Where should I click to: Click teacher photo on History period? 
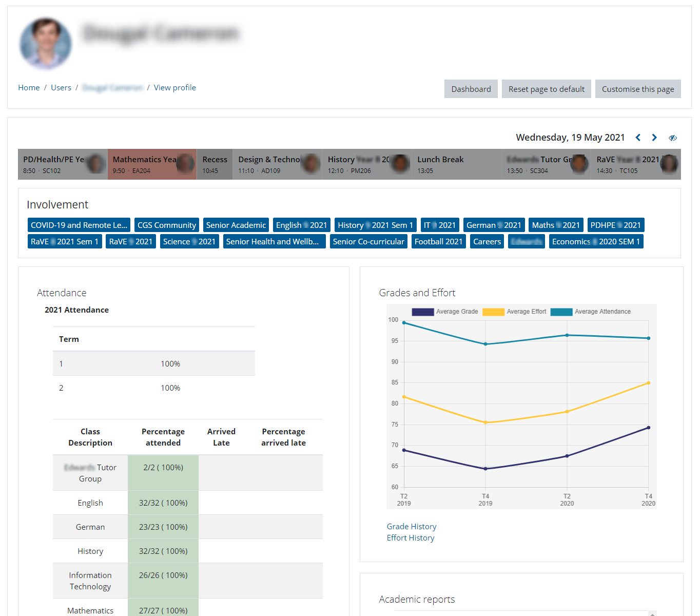(x=400, y=164)
